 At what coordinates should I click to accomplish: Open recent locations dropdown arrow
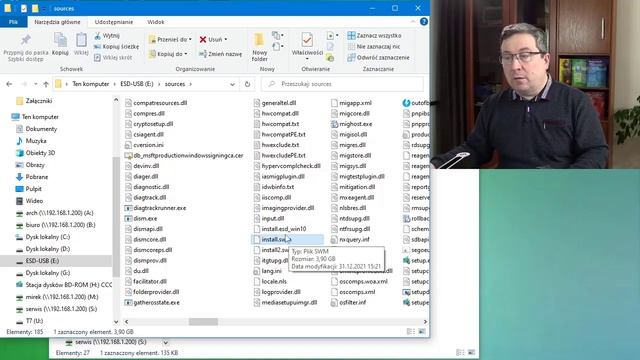[36, 84]
